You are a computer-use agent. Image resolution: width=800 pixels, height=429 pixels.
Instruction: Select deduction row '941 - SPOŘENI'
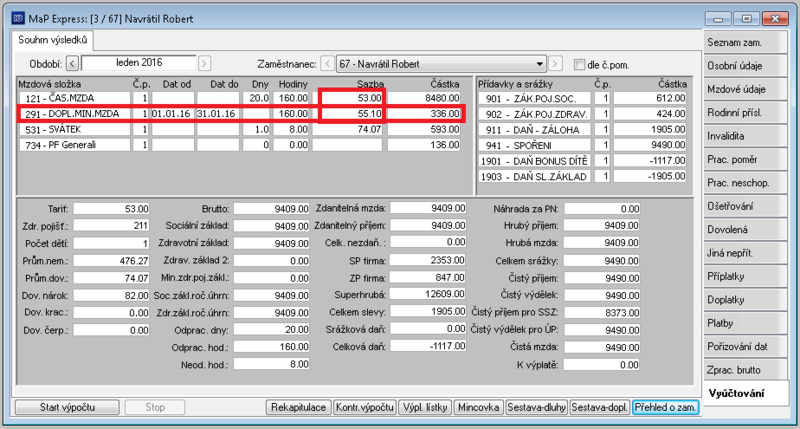coord(583,145)
